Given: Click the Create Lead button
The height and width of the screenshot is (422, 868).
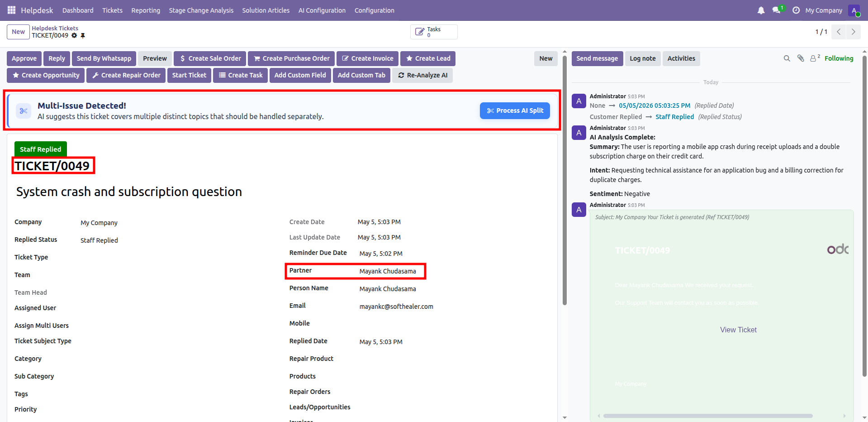Looking at the screenshot, I should pyautogui.click(x=428, y=58).
